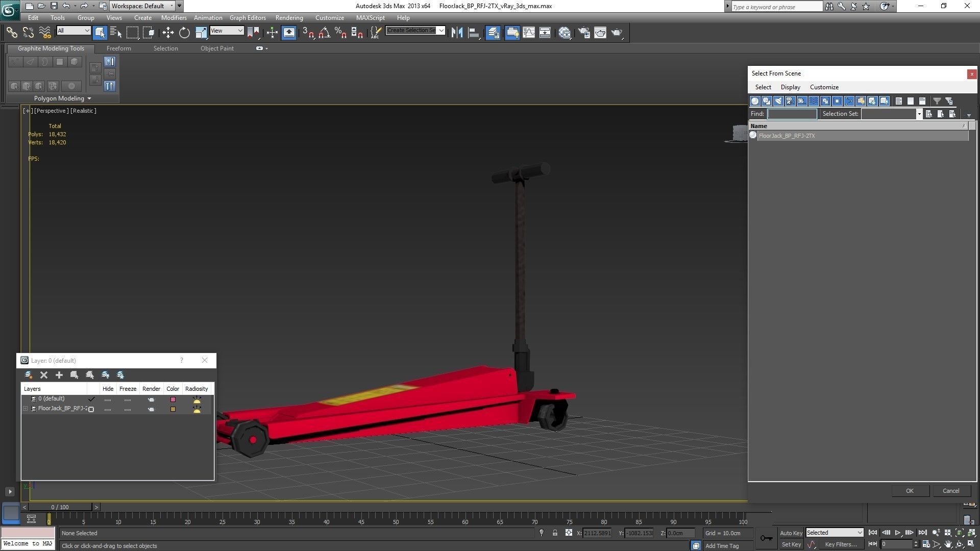Open Select by Name list icon
The image size is (980, 551).
point(116,33)
